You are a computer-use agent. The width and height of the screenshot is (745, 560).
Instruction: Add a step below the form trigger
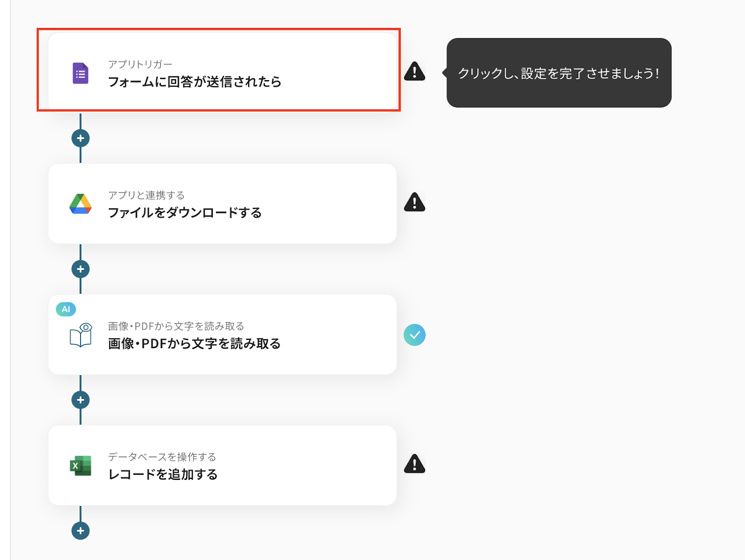(81, 138)
